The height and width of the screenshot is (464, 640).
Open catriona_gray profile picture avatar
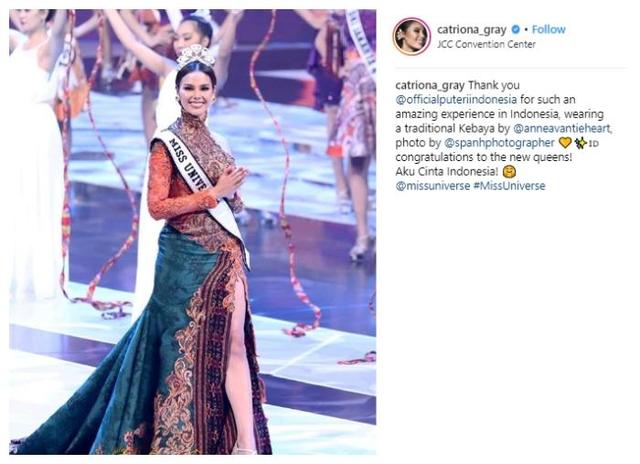[x=411, y=36]
